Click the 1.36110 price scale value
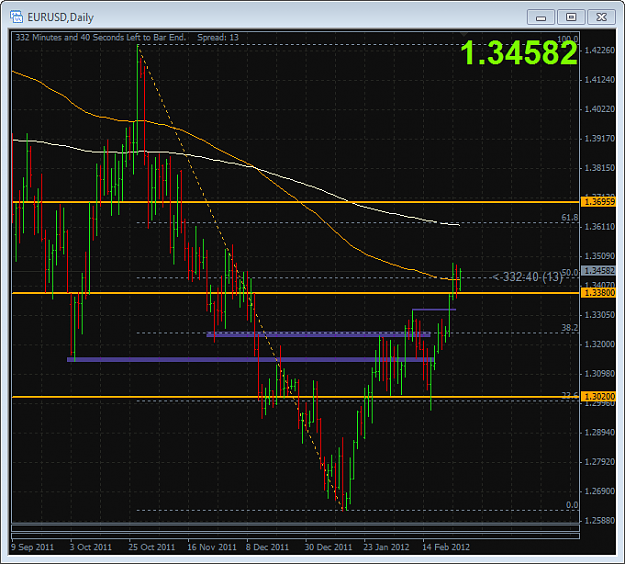The height and width of the screenshot is (564, 625). coord(599,227)
